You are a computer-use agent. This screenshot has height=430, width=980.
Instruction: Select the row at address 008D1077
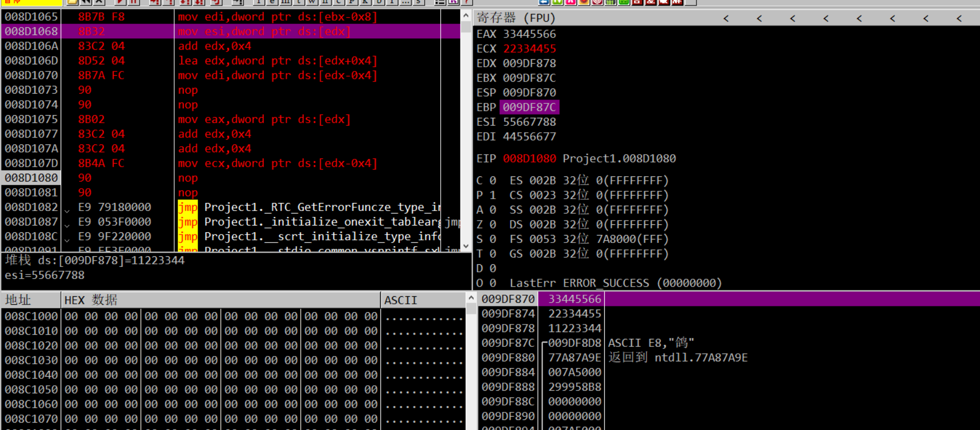(x=231, y=134)
